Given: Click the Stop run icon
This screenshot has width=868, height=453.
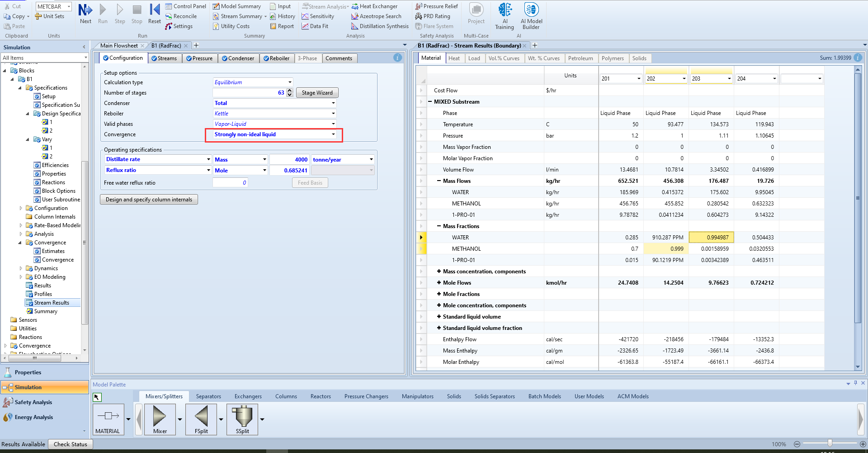Looking at the screenshot, I should [x=137, y=14].
